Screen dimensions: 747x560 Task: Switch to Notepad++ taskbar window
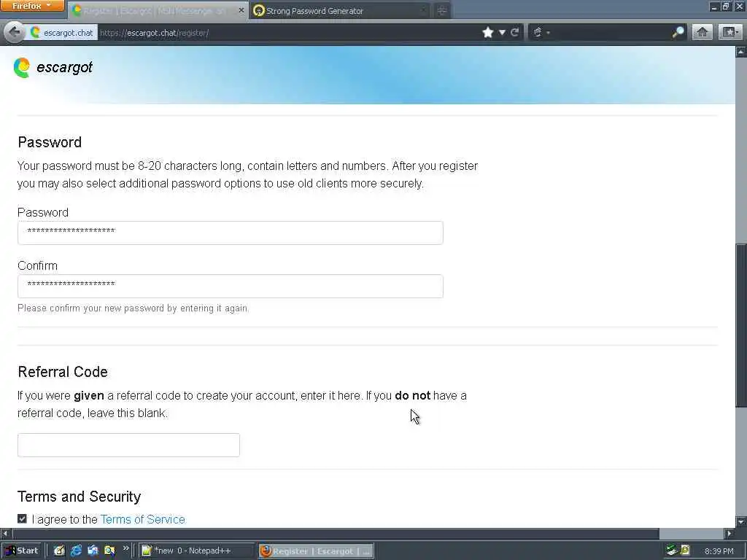point(196,551)
